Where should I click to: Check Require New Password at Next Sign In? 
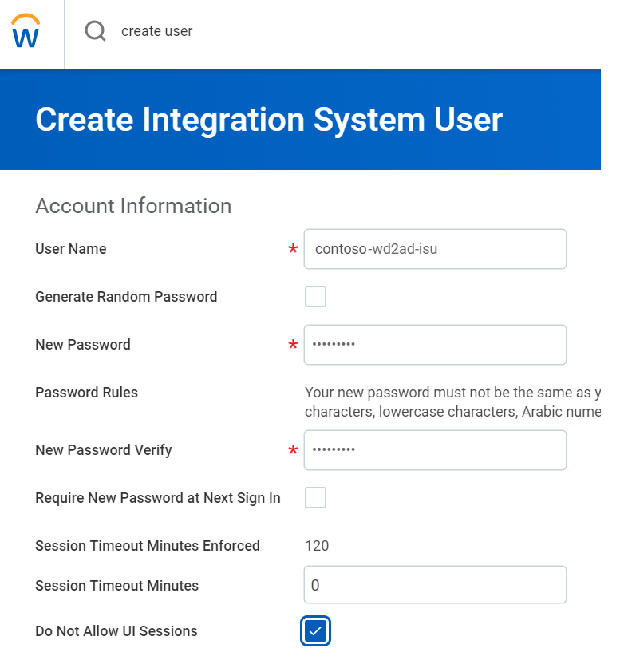[315, 497]
